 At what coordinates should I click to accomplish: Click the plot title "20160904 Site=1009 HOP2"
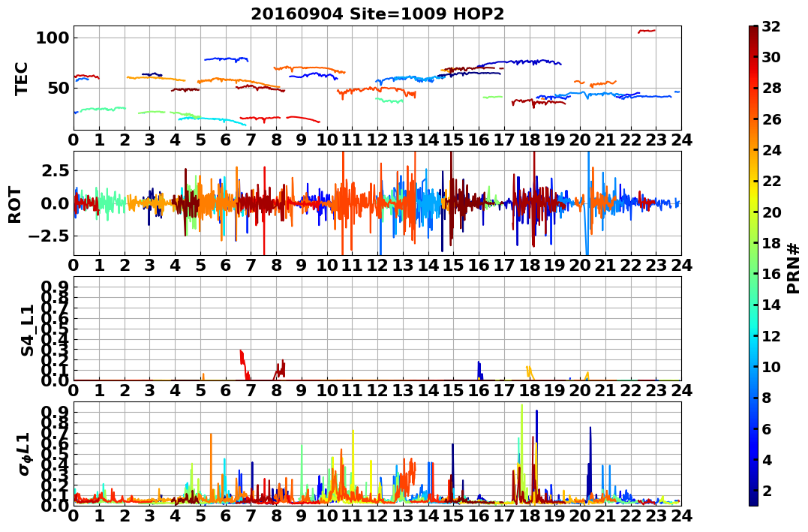377,14
